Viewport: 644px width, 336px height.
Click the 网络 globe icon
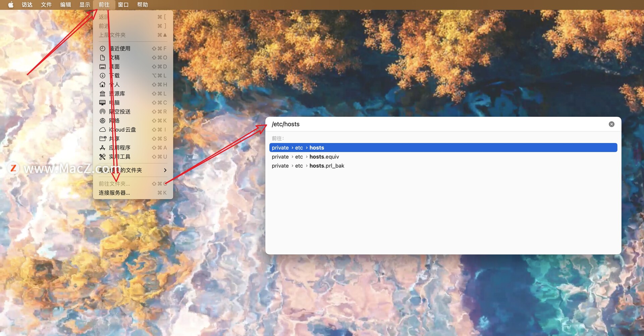coord(103,121)
